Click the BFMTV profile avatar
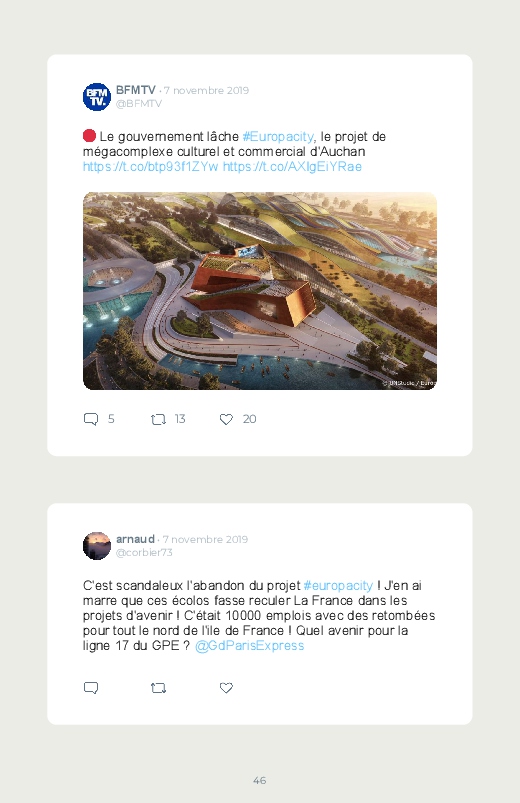The image size is (520, 803). pyautogui.click(x=97, y=97)
